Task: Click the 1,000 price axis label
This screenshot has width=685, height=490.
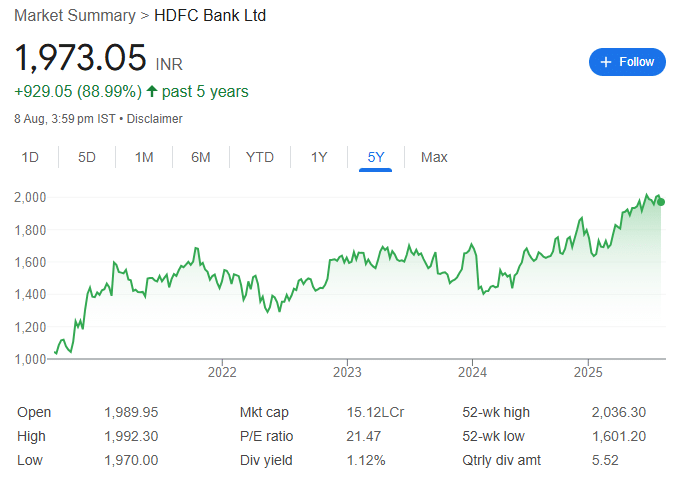Action: click(30, 359)
